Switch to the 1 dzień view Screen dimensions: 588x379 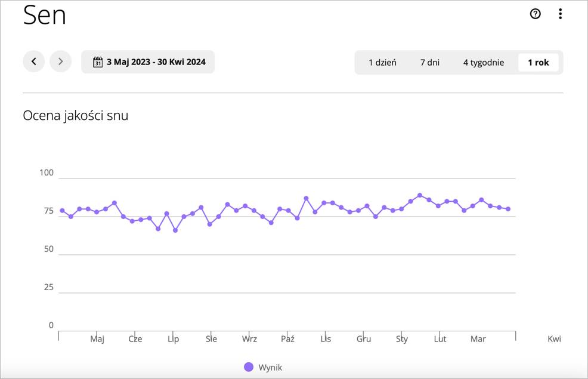pos(382,62)
